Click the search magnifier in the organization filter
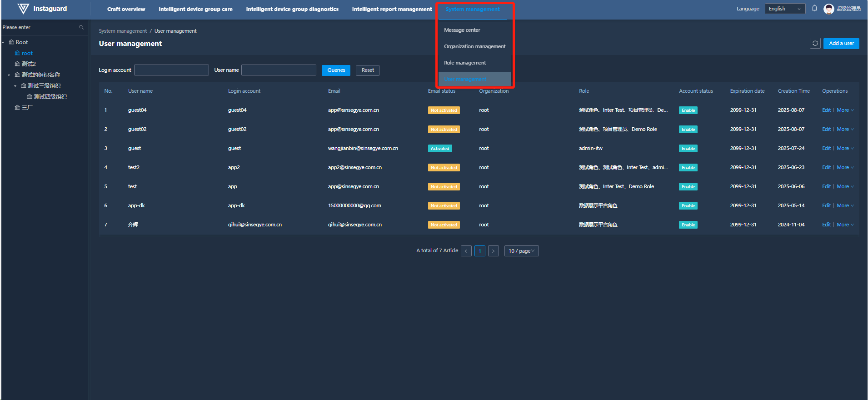This screenshot has height=400, width=868. coord(81,27)
